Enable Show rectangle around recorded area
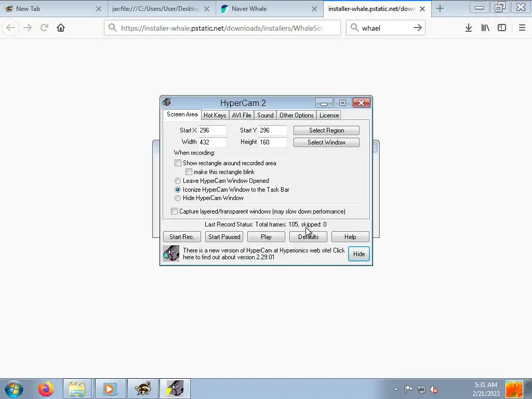The height and width of the screenshot is (399, 532). tap(178, 163)
